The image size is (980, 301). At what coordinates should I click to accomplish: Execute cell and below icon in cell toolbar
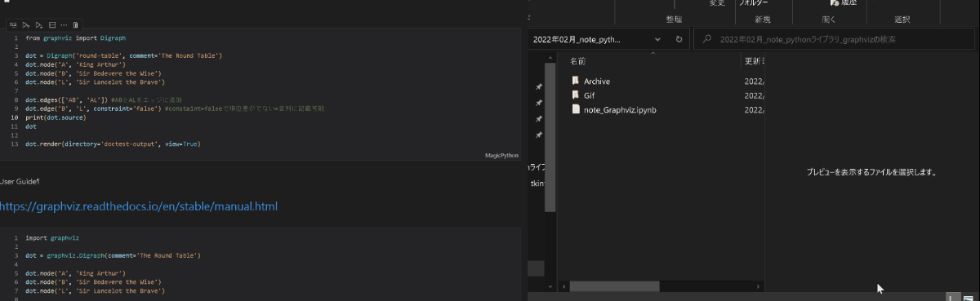coord(39,25)
